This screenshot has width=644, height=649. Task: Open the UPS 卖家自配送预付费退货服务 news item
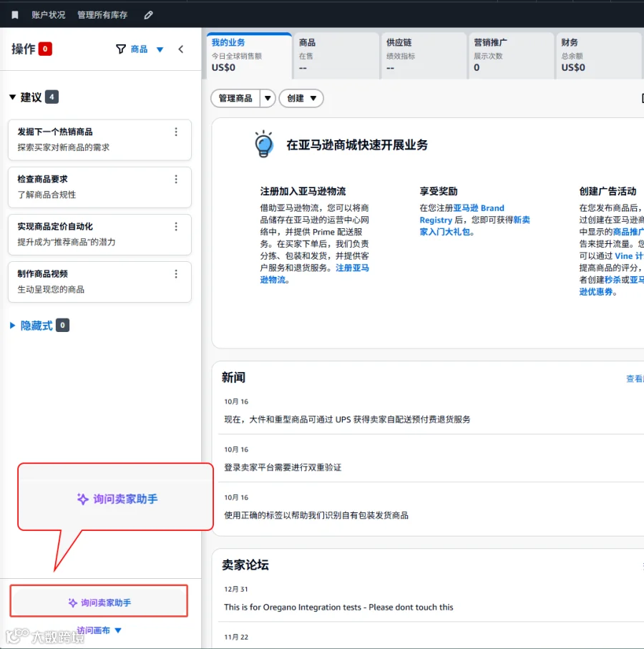coord(347,419)
